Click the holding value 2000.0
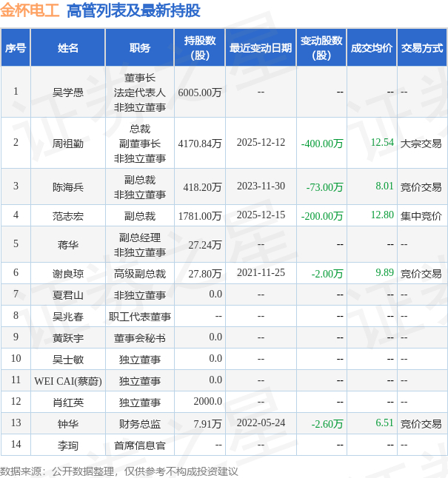This screenshot has width=448, height=478. (x=207, y=401)
